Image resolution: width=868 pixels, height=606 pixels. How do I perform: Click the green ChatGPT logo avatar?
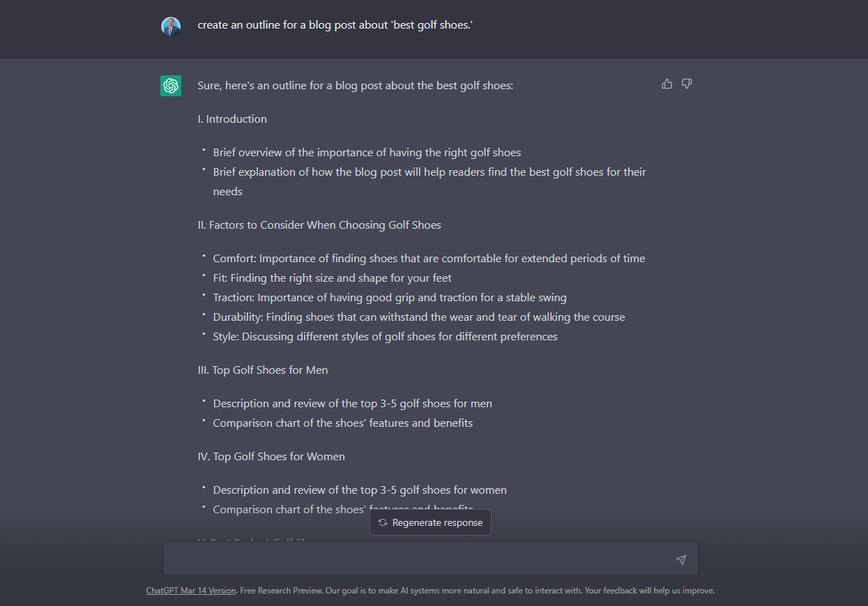(x=171, y=86)
